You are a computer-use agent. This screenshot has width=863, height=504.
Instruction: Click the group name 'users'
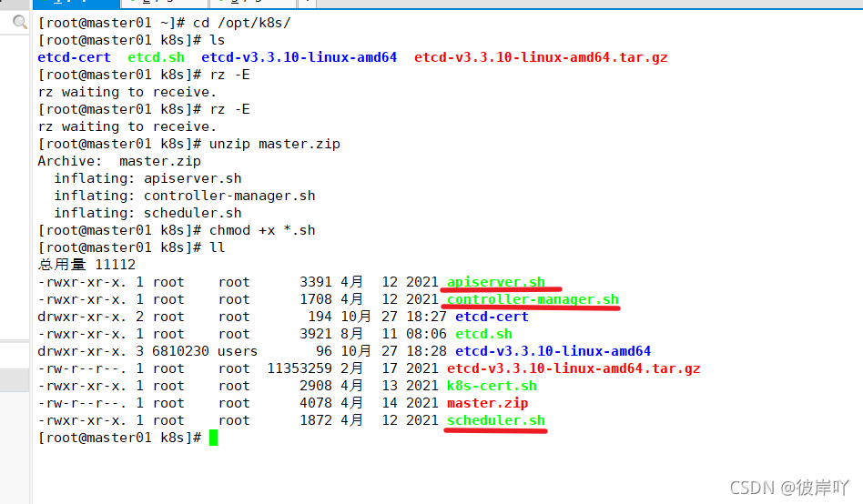pyautogui.click(x=238, y=351)
